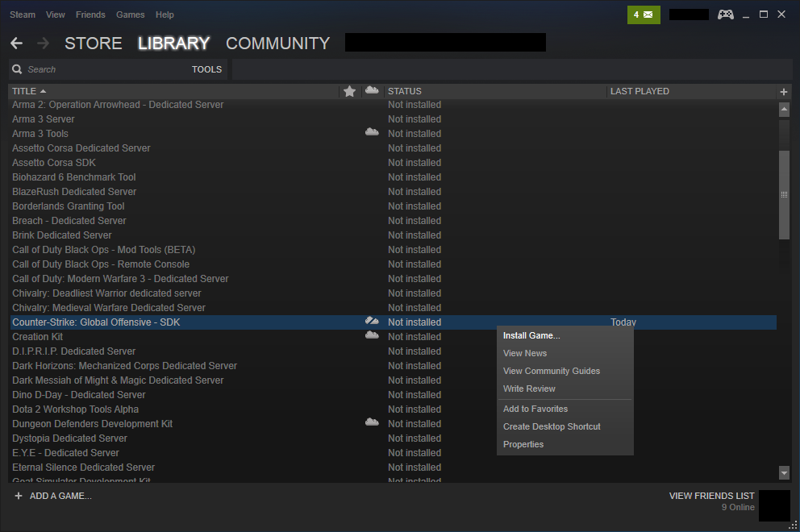Select Borderlands Granting Tool
800x532 pixels.
(x=69, y=206)
